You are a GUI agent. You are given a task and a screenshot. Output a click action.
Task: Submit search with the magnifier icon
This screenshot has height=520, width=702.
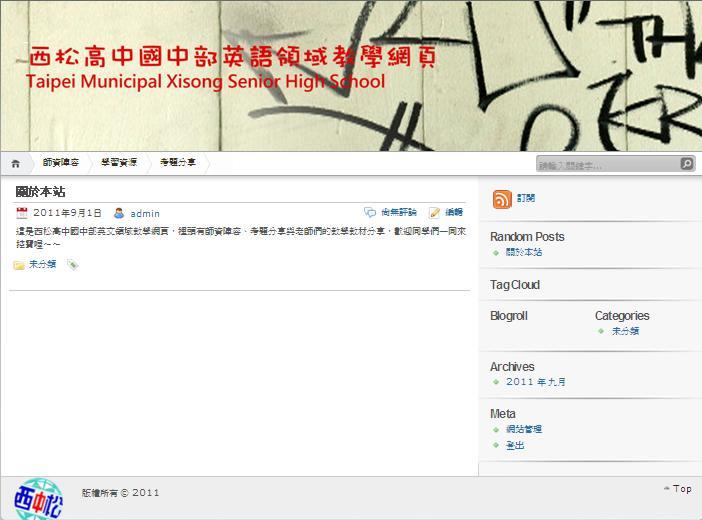(687, 164)
